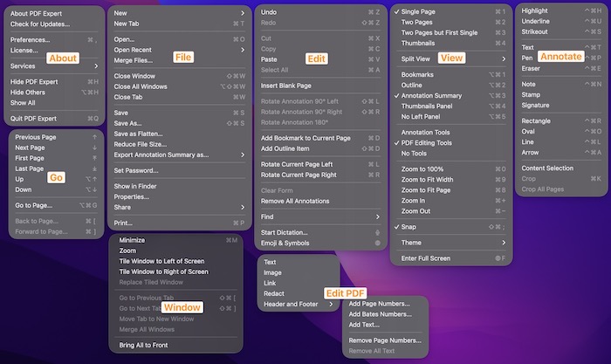The height and width of the screenshot is (364, 611).
Task: Uncheck the Snap option in View menu
Action: click(451, 227)
